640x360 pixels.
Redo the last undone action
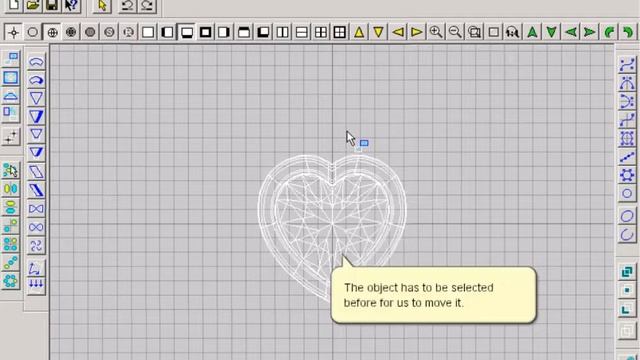147,5
